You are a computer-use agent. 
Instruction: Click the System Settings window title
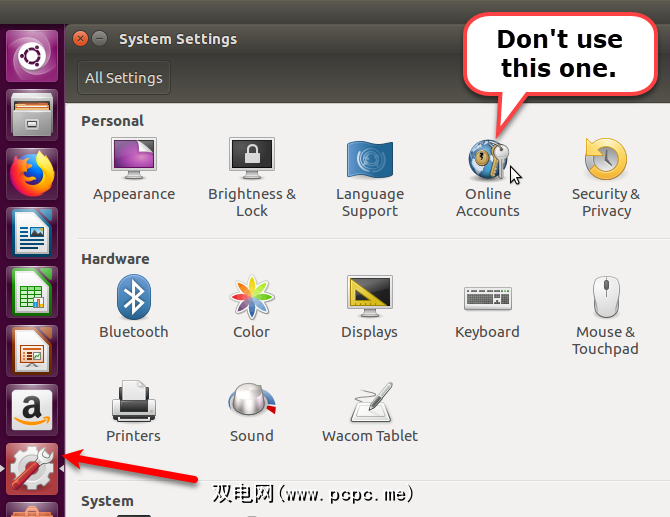(x=178, y=39)
